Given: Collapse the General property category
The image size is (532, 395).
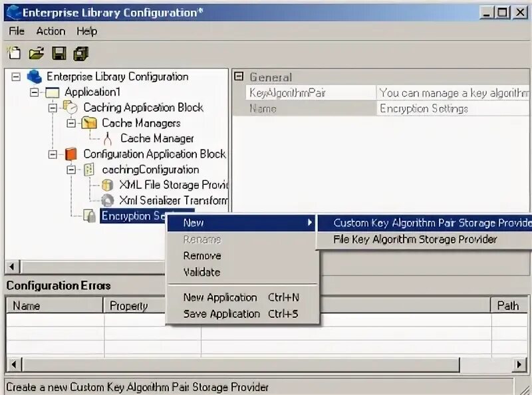Looking at the screenshot, I should (239, 76).
